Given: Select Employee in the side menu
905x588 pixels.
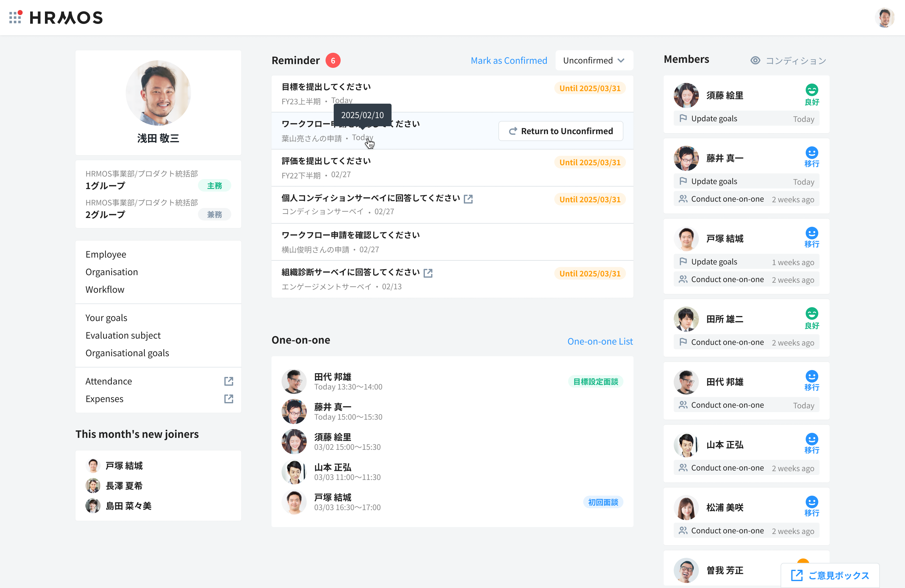Looking at the screenshot, I should coord(106,254).
